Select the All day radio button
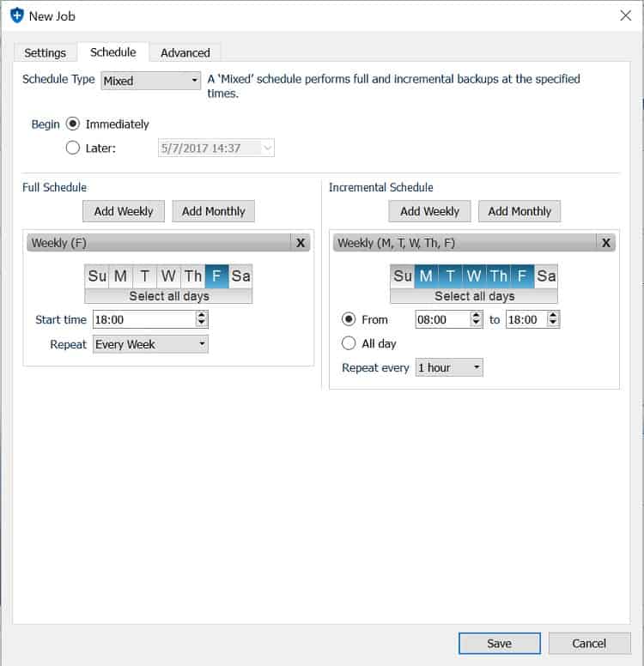 pyautogui.click(x=349, y=343)
